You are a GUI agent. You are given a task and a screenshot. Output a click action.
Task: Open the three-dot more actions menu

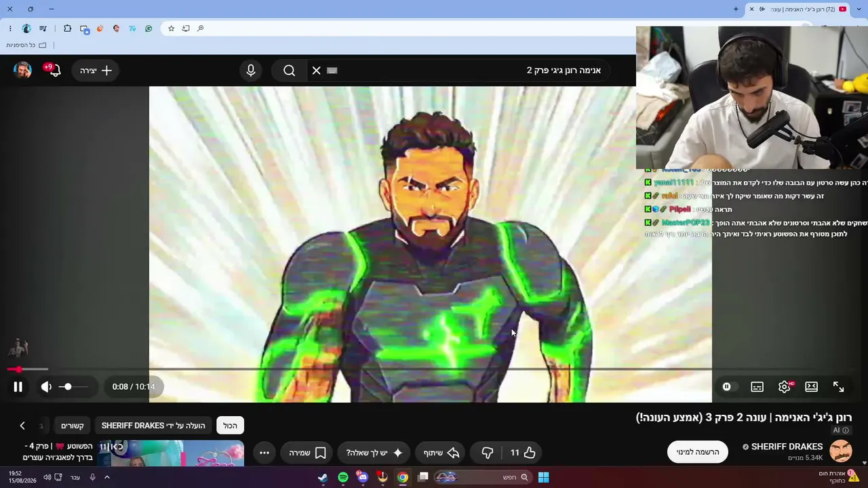[x=264, y=453]
